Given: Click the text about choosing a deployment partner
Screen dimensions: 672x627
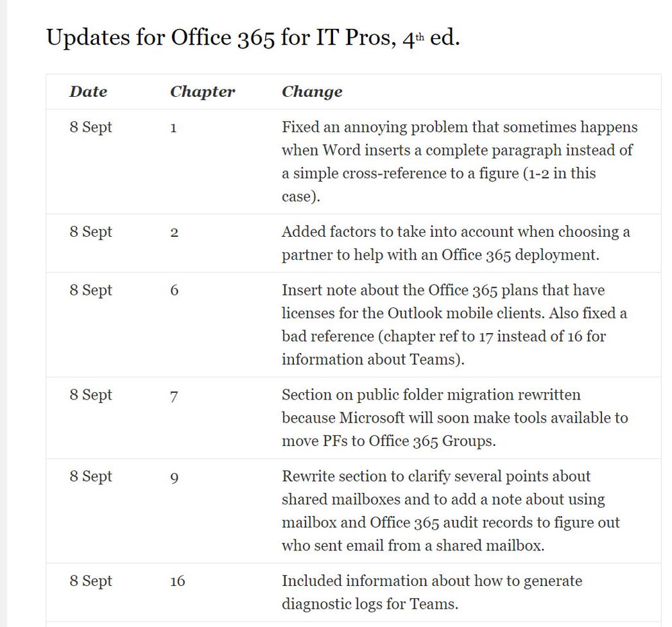Looking at the screenshot, I should (x=455, y=243).
